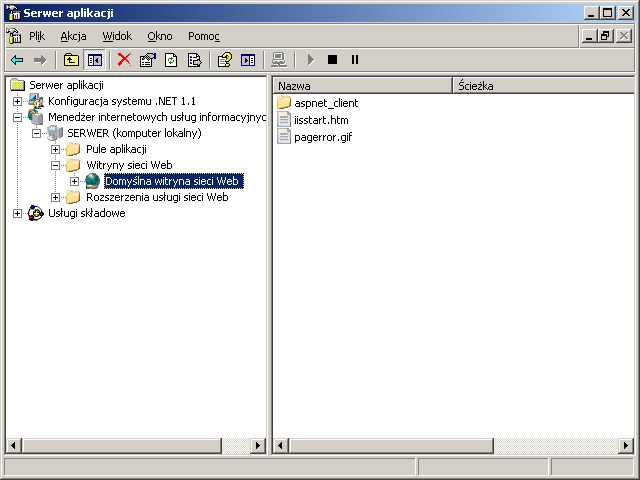Select Menedżer internetowych usług informacyjnych

point(157,117)
